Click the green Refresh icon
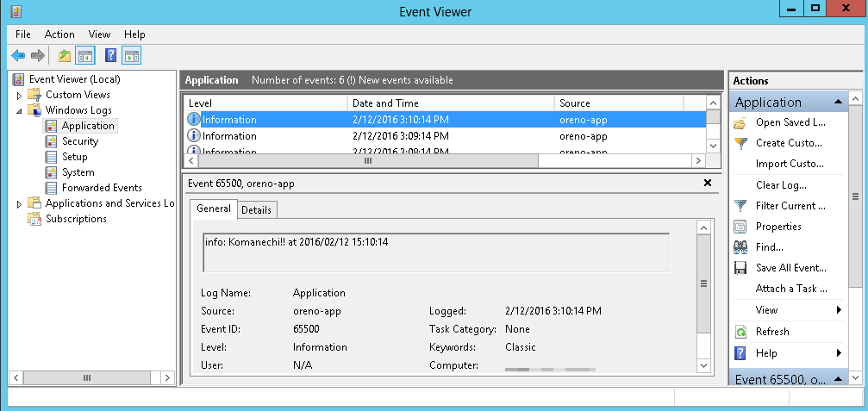Image resolution: width=868 pixels, height=411 pixels. click(740, 332)
